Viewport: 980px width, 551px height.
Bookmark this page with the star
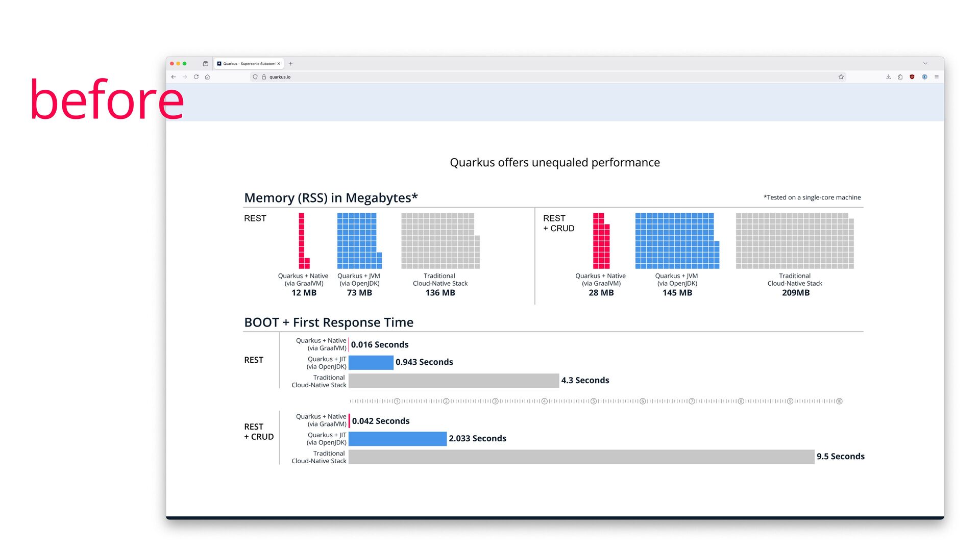coord(841,77)
